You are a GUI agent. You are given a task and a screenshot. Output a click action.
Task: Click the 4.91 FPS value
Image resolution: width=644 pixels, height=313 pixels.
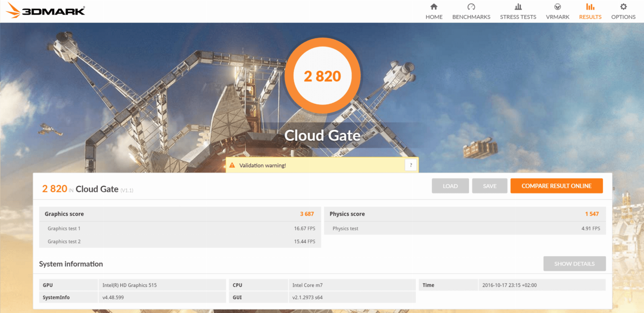pyautogui.click(x=590, y=229)
